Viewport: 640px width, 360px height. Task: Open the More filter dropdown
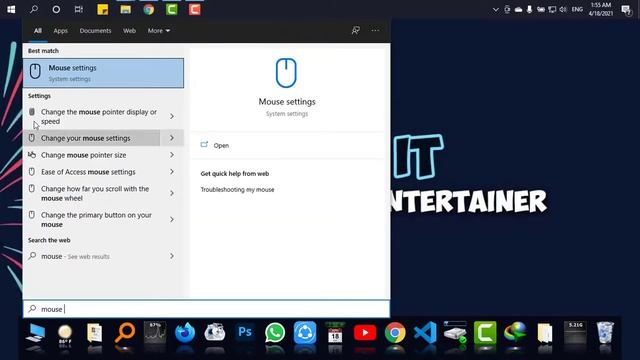(159, 31)
